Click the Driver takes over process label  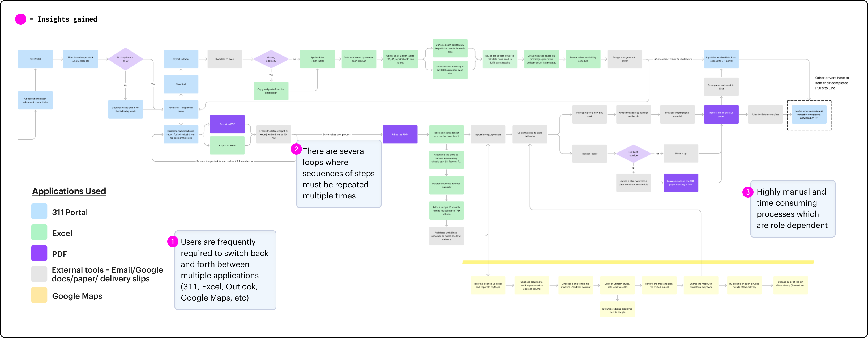[x=337, y=134]
